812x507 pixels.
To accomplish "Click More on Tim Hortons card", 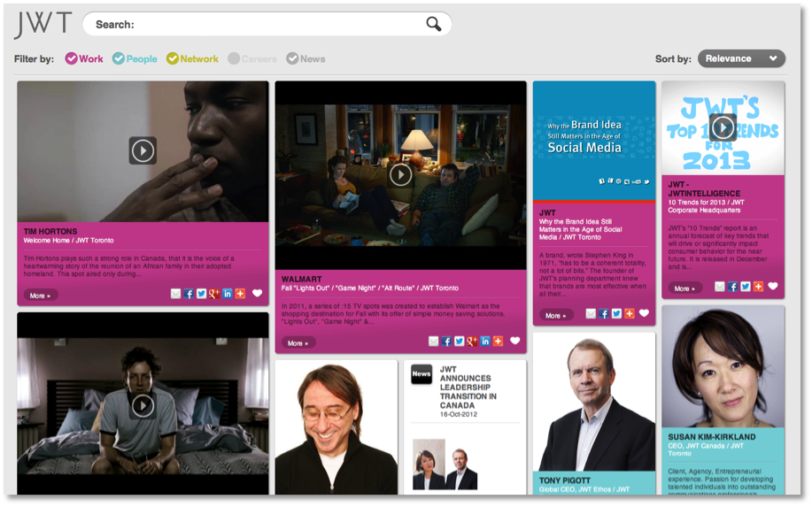I will click(x=41, y=296).
